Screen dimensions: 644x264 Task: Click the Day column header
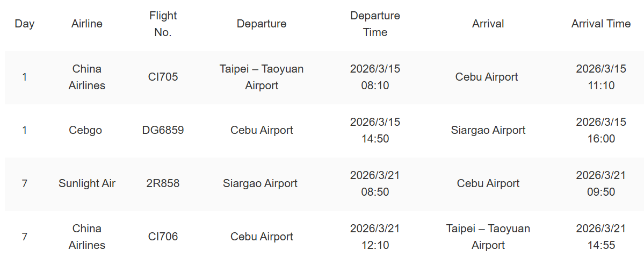(25, 24)
